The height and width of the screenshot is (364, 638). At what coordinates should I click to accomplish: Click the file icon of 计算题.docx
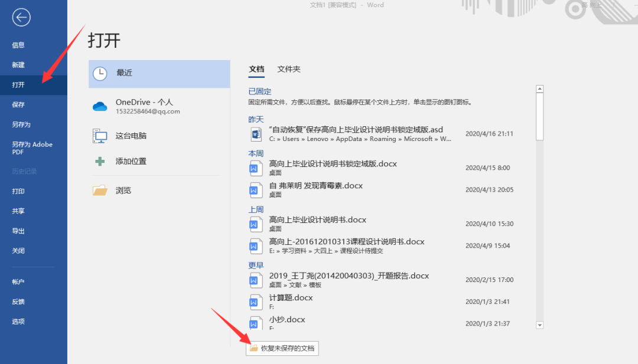(x=256, y=302)
